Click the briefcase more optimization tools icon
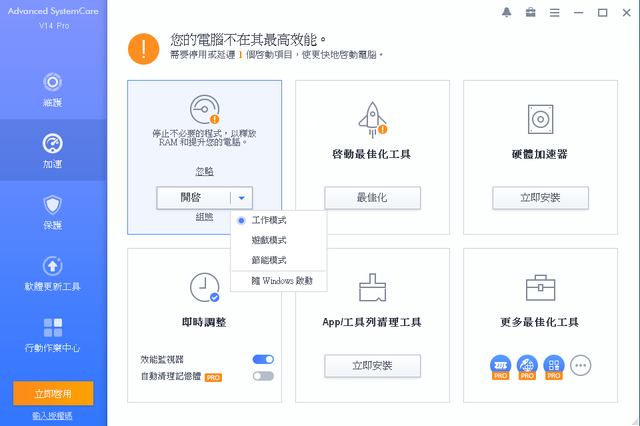This screenshot has height=426, width=640. click(540, 288)
